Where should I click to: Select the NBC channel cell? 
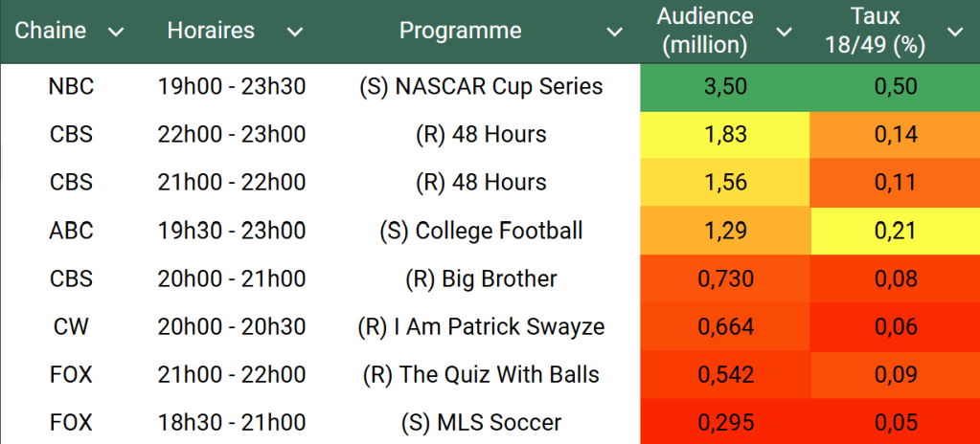(x=72, y=86)
